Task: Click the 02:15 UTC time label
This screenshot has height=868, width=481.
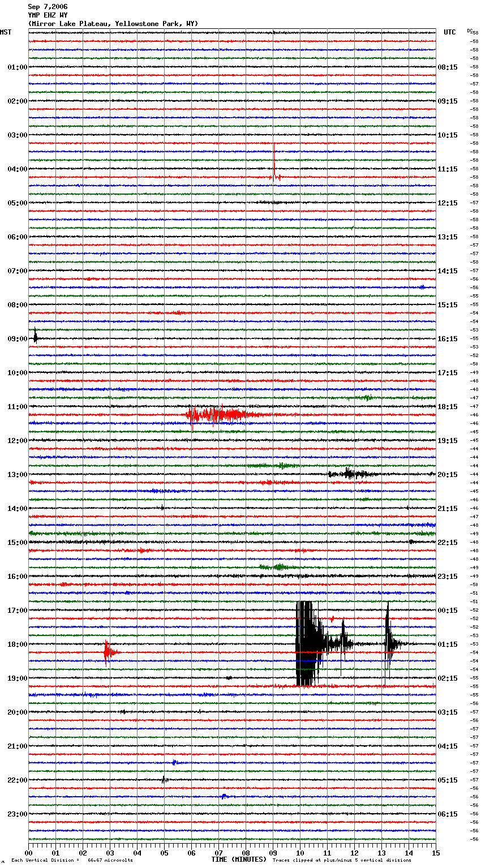Action: tap(448, 678)
